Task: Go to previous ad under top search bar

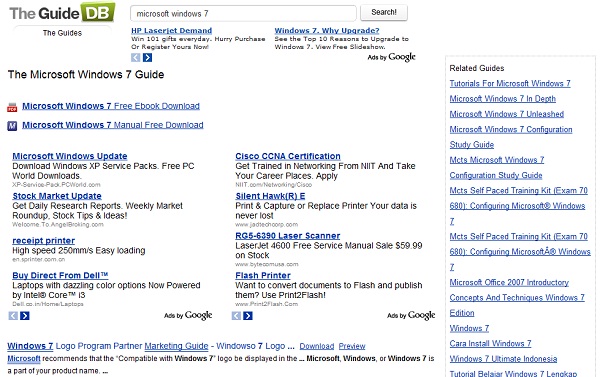Action: click(x=135, y=57)
